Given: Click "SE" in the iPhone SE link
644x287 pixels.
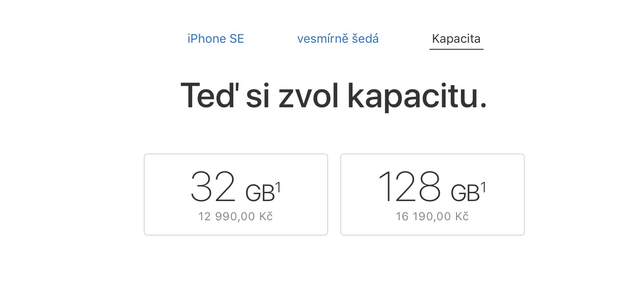Looking at the screenshot, I should 236,39.
